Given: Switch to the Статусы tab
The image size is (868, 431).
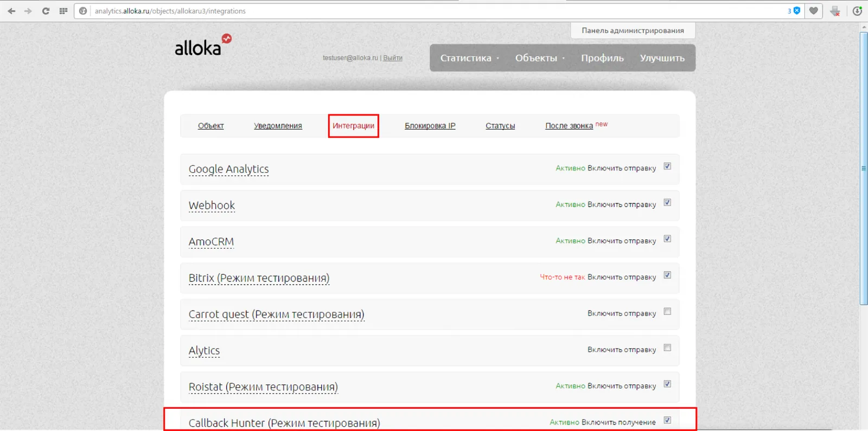Looking at the screenshot, I should tap(500, 126).
